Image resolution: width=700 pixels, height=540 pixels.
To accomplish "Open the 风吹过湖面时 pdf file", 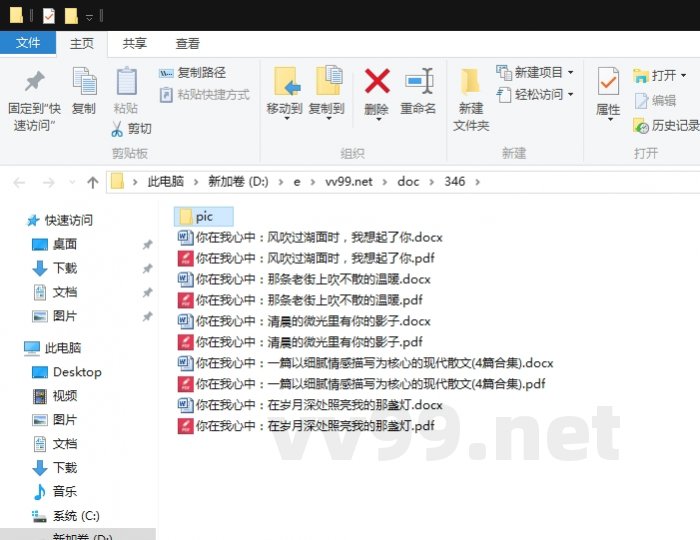I will [306, 258].
